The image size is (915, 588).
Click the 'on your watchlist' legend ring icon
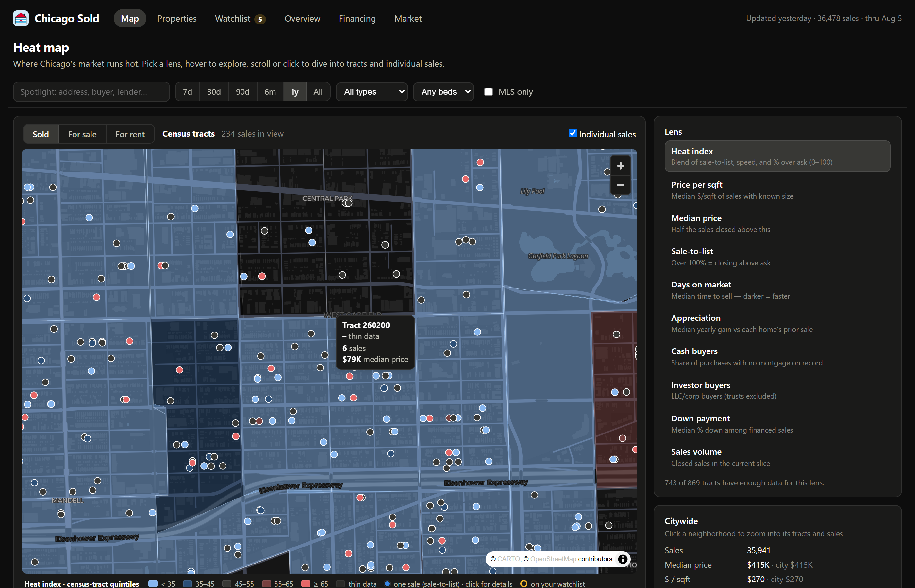pyautogui.click(x=524, y=584)
